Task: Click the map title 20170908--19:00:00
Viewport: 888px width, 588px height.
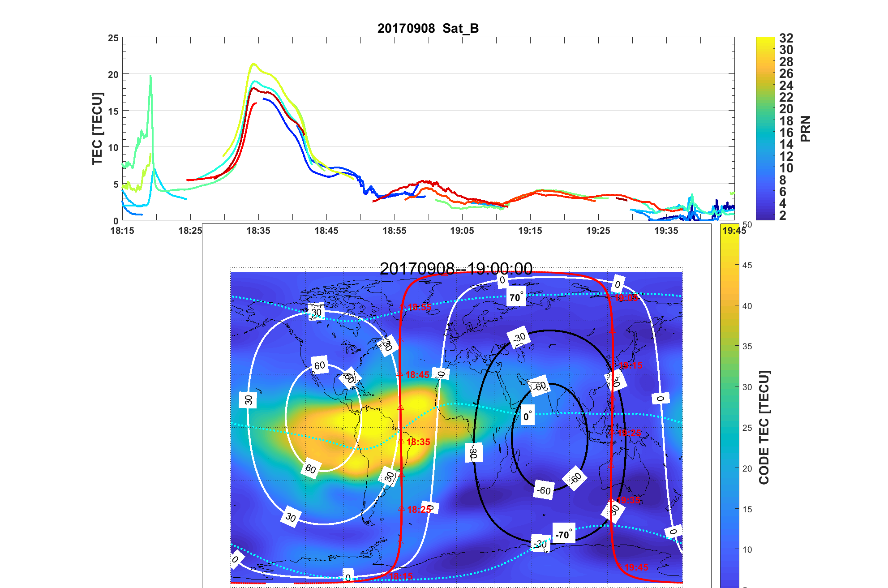Action: [x=456, y=269]
